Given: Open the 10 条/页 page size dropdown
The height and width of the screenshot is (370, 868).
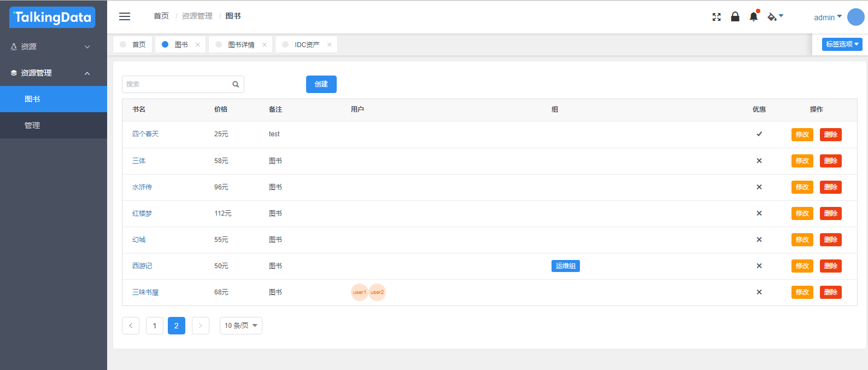Looking at the screenshot, I should tap(241, 326).
